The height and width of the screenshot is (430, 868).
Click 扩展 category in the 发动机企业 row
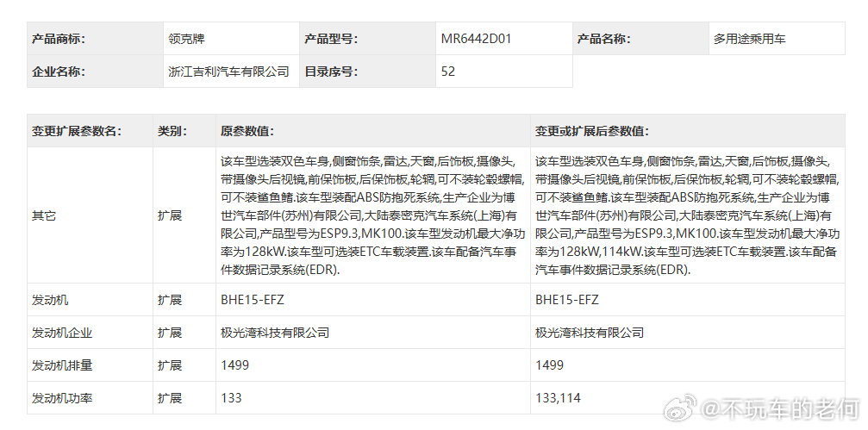[170, 333]
